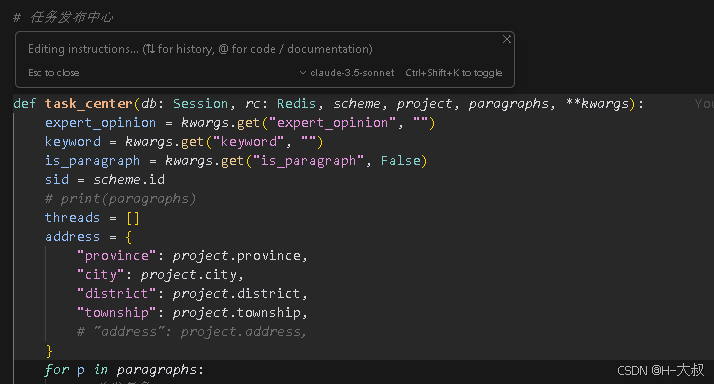
Task: Click the Redis type annotation
Action: (x=296, y=104)
